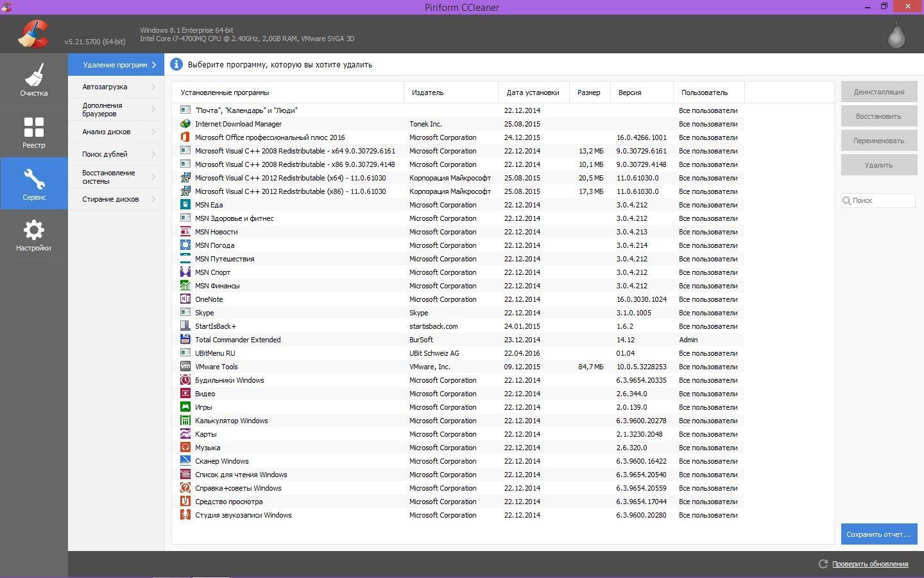The width and height of the screenshot is (924, 578).
Task: Open the Реестр registry section
Action: (33, 132)
